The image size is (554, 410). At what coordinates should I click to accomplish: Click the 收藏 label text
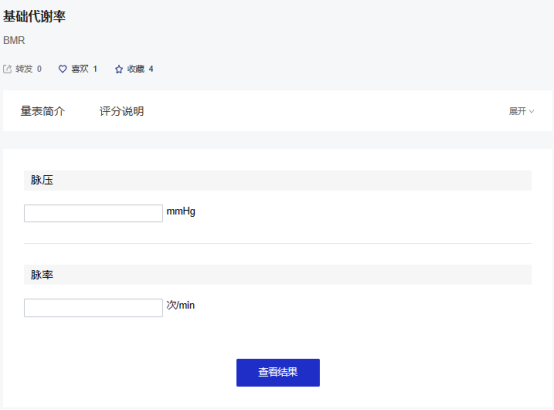pos(136,69)
